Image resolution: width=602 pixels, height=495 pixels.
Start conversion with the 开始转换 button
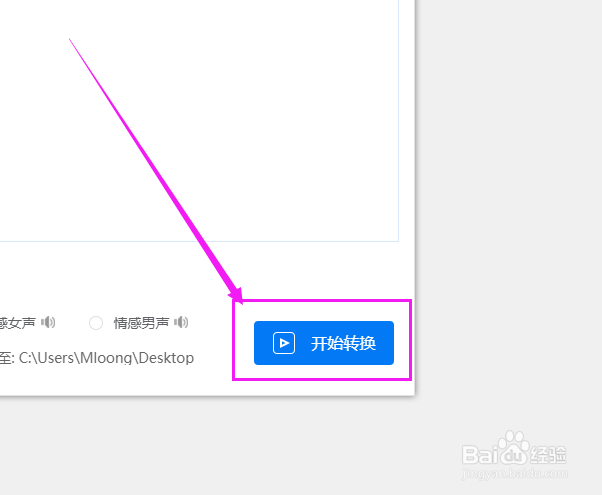point(324,343)
